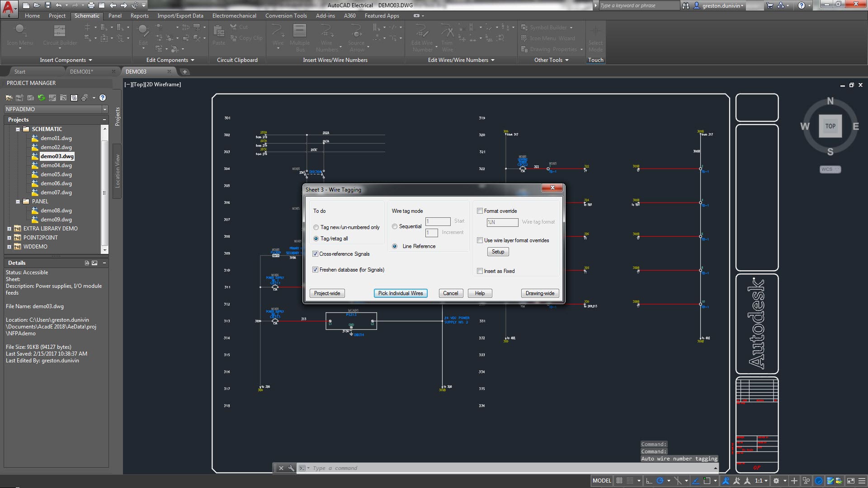Select Sequential wire tag mode
Viewport: 868px width, 488px height.
pos(395,226)
